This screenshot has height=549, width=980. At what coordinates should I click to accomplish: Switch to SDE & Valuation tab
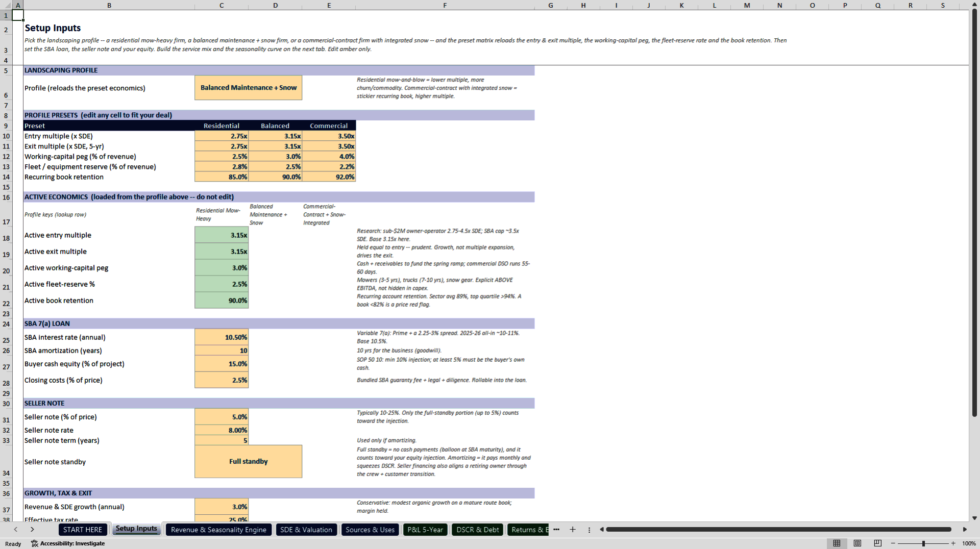[306, 530]
